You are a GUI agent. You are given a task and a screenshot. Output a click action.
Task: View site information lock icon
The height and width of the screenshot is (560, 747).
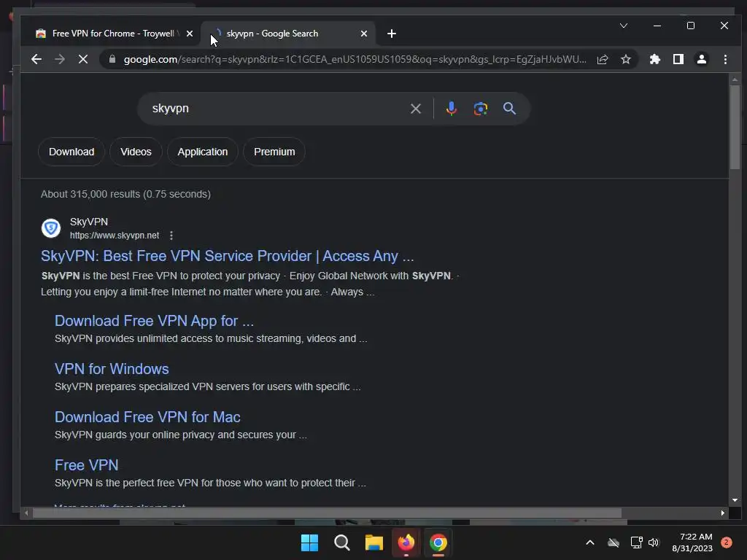112,59
